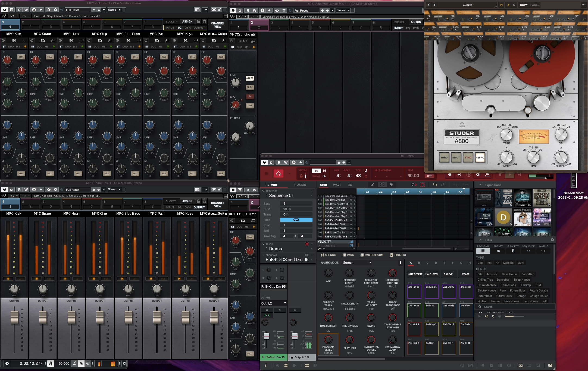This screenshot has height=371, width=588.
Task: Click the overdub button in MPC transport
Action: [459, 175]
